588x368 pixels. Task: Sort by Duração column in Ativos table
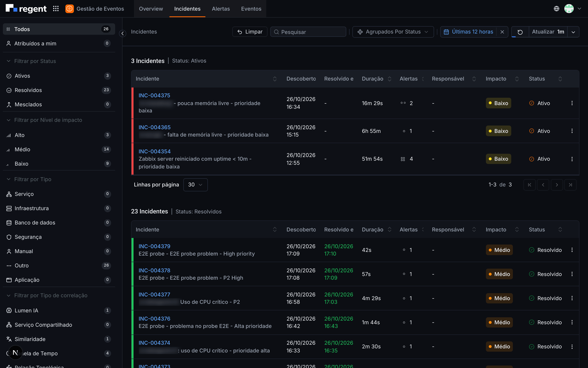[x=390, y=79]
